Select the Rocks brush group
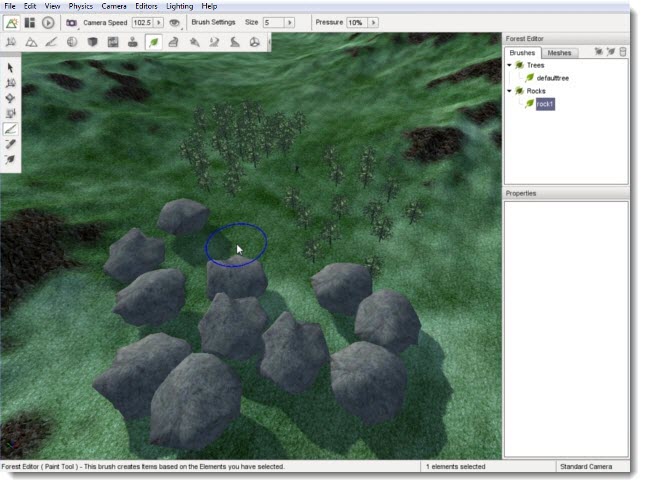This screenshot has height=487, width=645. 536,90
